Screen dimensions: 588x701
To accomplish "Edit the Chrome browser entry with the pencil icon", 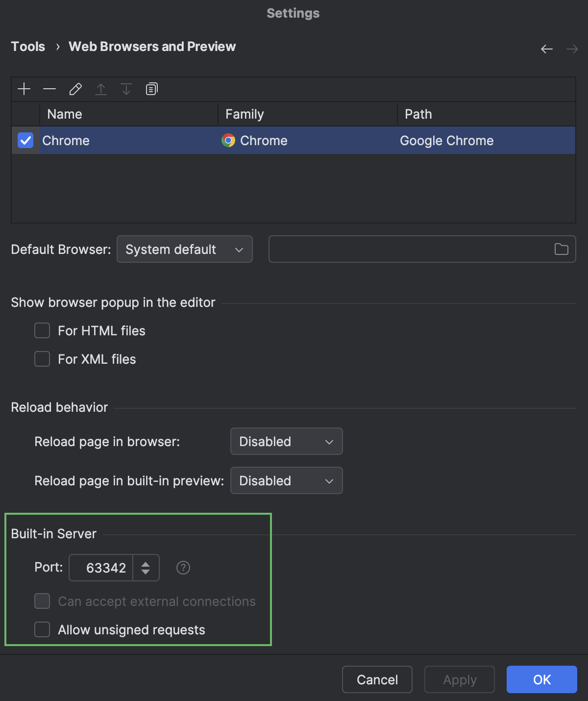I will (x=75, y=89).
